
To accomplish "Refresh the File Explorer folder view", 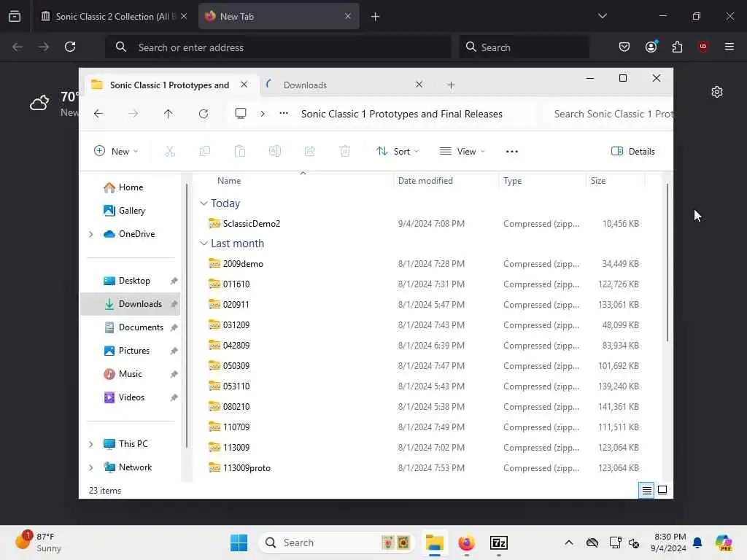I will pyautogui.click(x=204, y=114).
